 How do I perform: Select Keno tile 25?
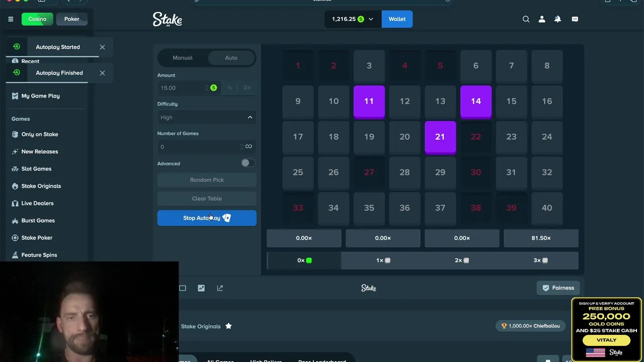(298, 172)
